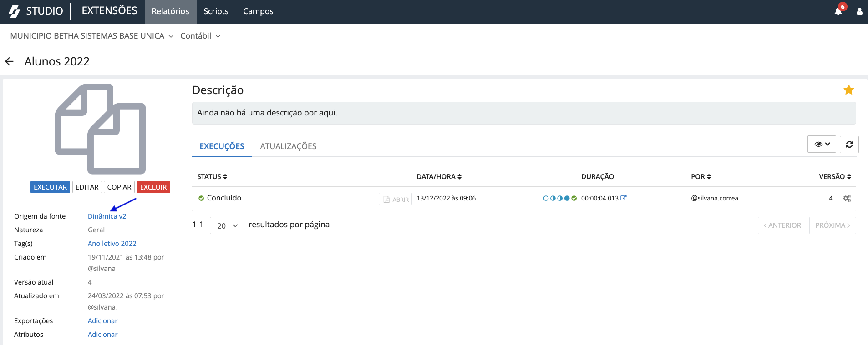Open the notifications bell icon

coord(838,11)
